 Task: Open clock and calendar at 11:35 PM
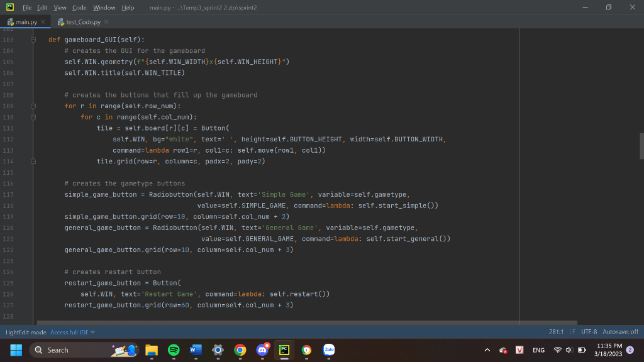(609, 350)
